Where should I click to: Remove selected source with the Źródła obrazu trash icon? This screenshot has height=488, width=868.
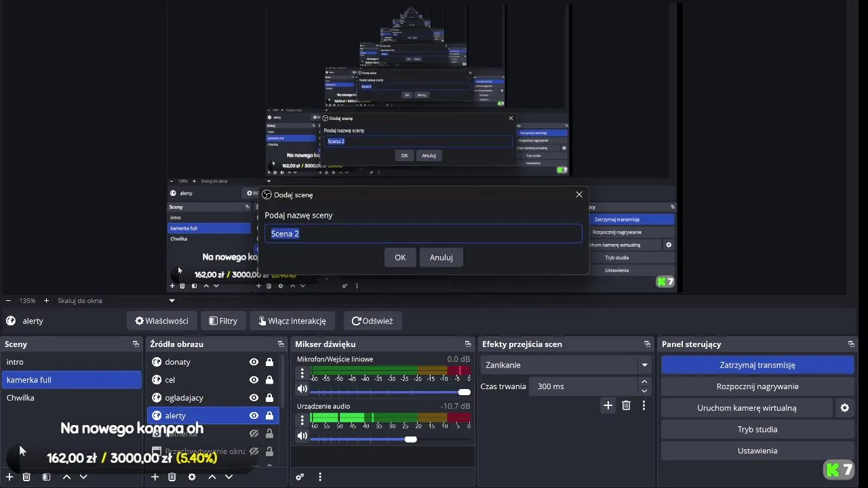point(172,477)
